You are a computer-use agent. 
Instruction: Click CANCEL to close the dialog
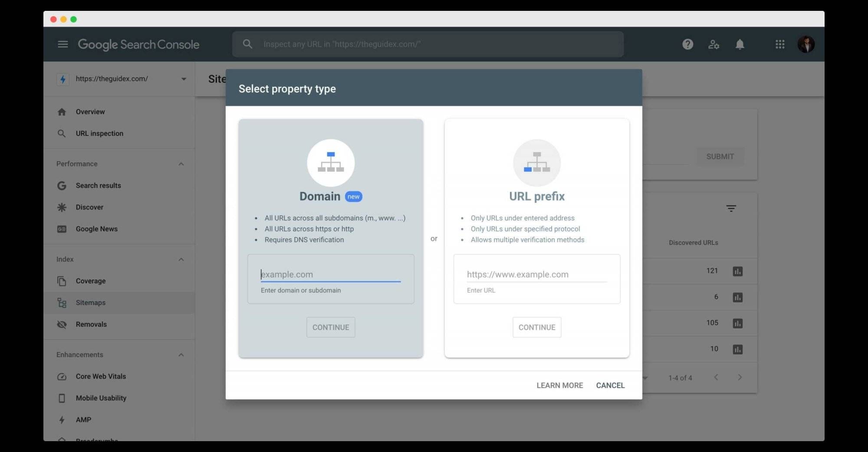610,385
